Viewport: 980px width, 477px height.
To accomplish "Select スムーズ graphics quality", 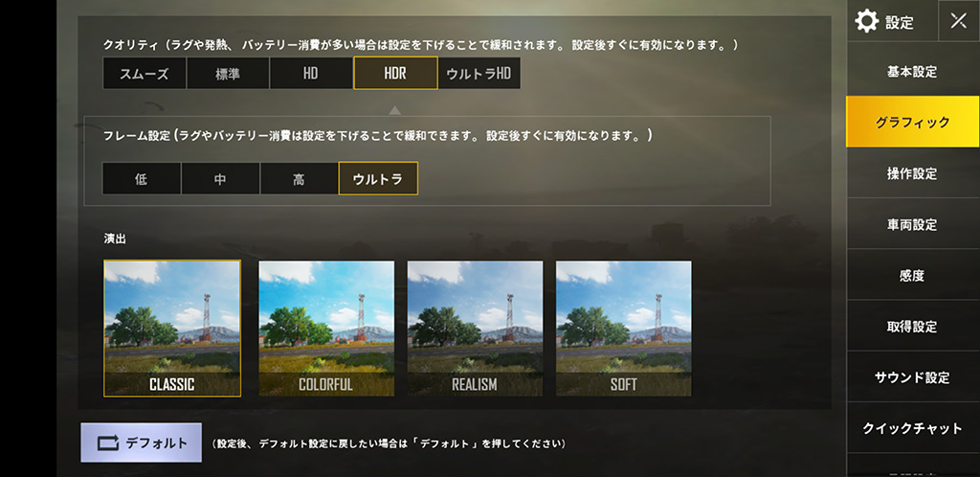I will [x=145, y=73].
